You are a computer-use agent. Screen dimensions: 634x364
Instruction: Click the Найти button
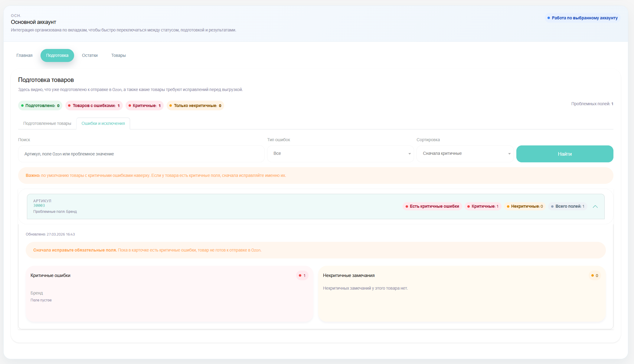coord(565,154)
